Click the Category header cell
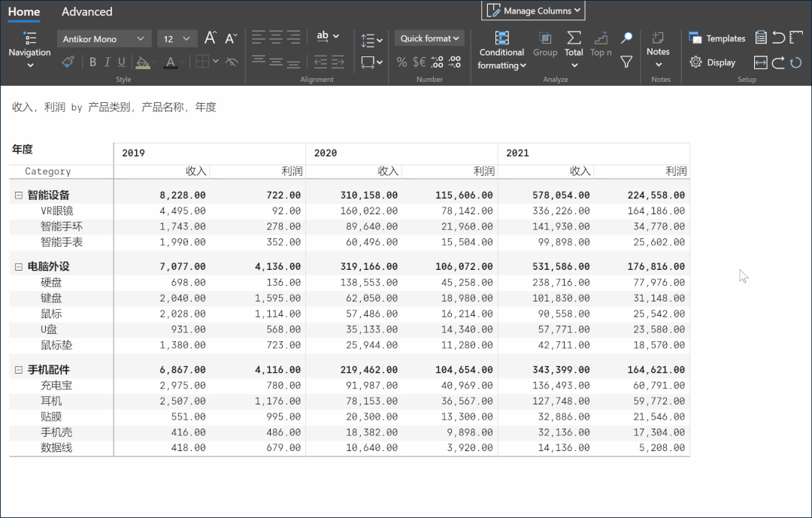 coord(47,171)
